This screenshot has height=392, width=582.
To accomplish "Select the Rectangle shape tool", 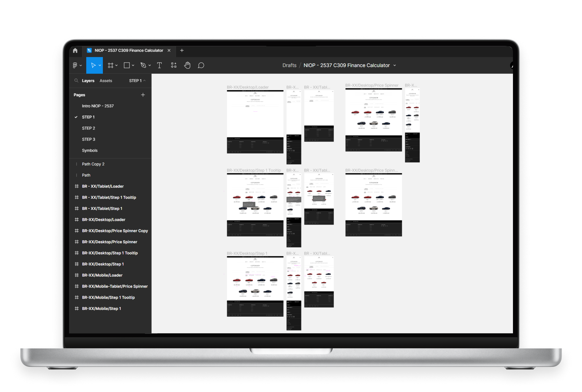I will 127,66.
